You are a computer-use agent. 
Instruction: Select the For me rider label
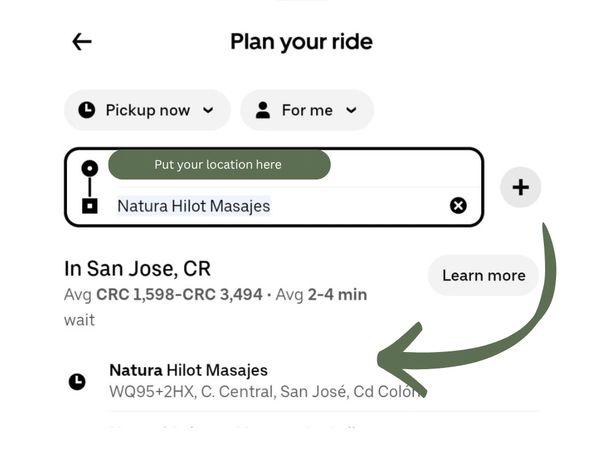point(306,110)
